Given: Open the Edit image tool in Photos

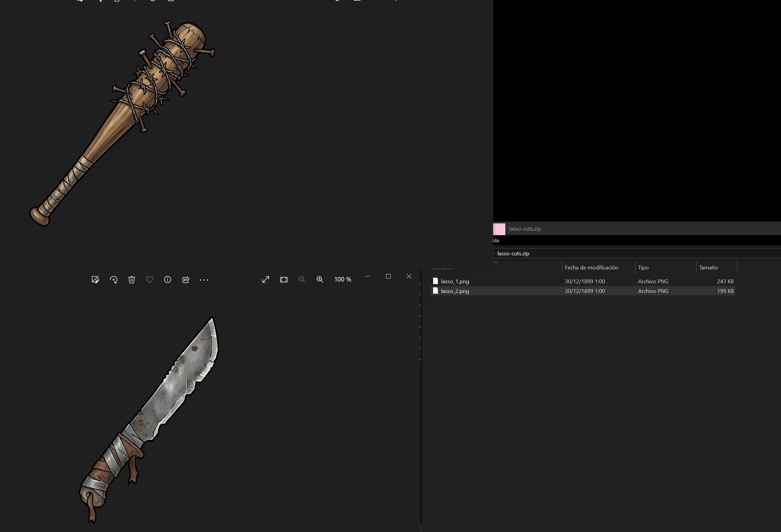Looking at the screenshot, I should click(96, 279).
